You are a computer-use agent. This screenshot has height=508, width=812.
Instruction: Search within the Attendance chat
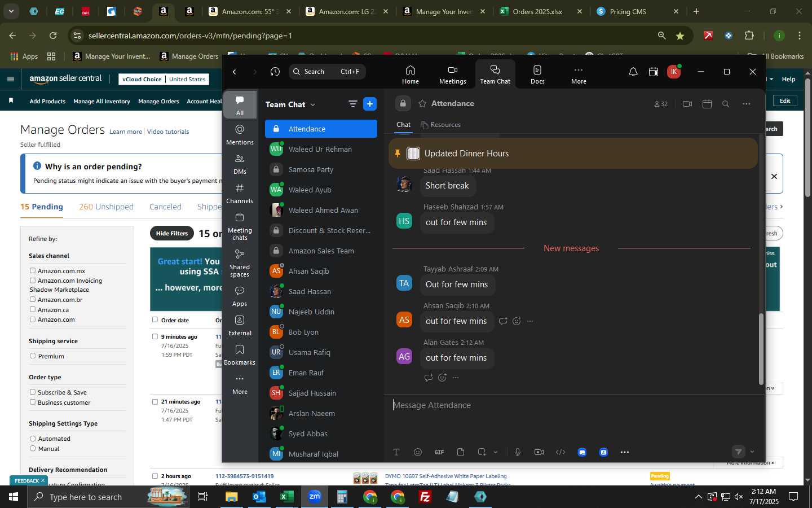pos(726,104)
